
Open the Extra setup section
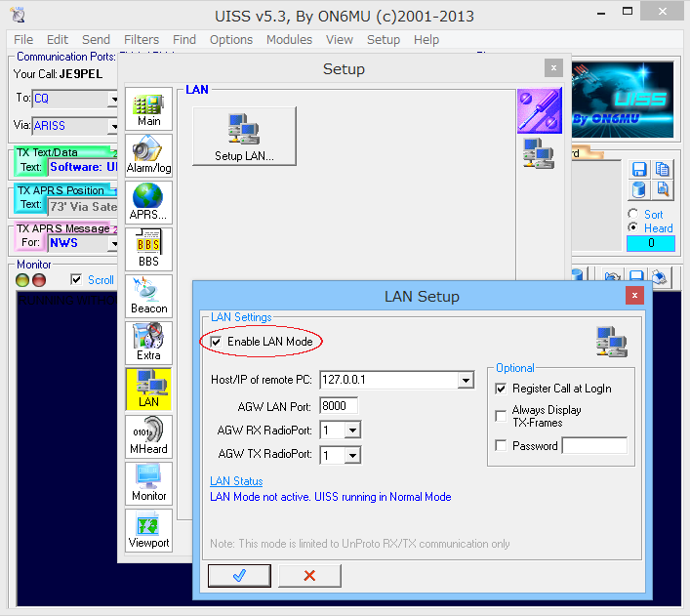coord(148,343)
